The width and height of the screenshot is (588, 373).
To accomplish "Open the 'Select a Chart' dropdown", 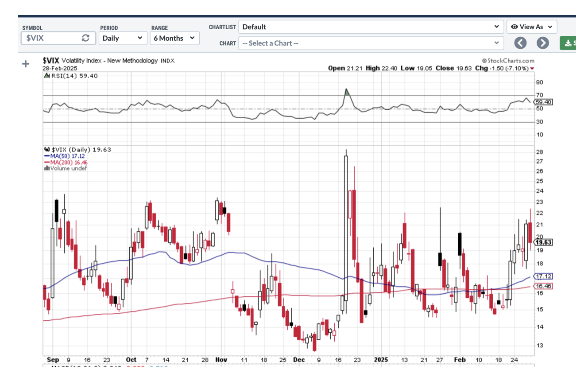I will [371, 43].
